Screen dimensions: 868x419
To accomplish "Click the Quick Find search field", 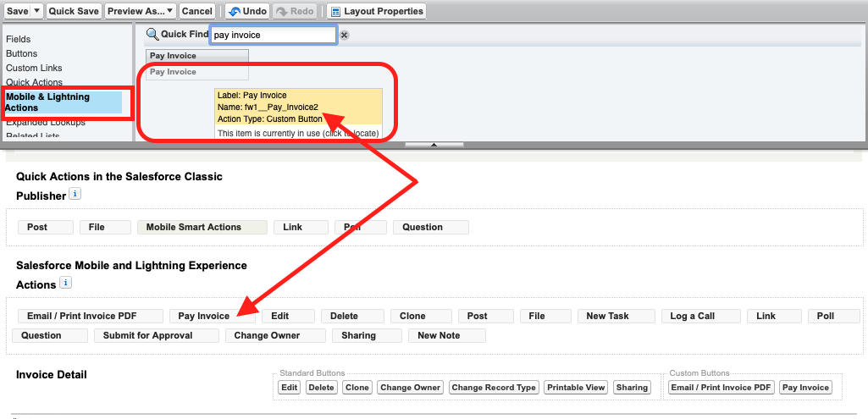I will pos(273,35).
